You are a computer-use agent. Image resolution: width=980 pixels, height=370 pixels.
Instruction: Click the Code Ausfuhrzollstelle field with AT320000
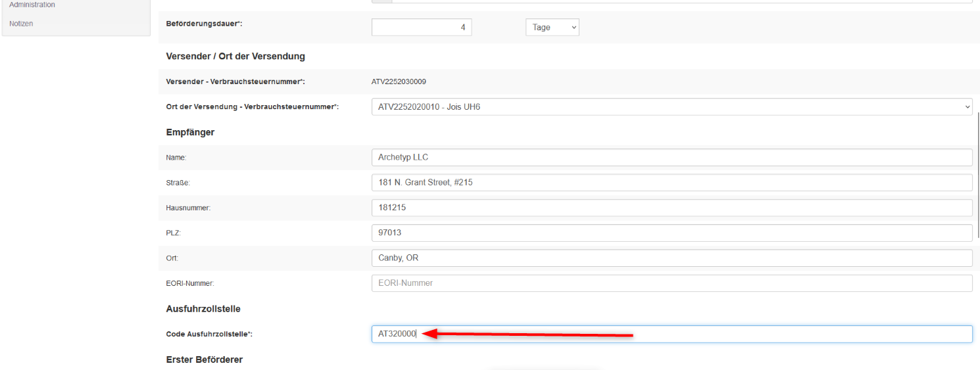672,334
